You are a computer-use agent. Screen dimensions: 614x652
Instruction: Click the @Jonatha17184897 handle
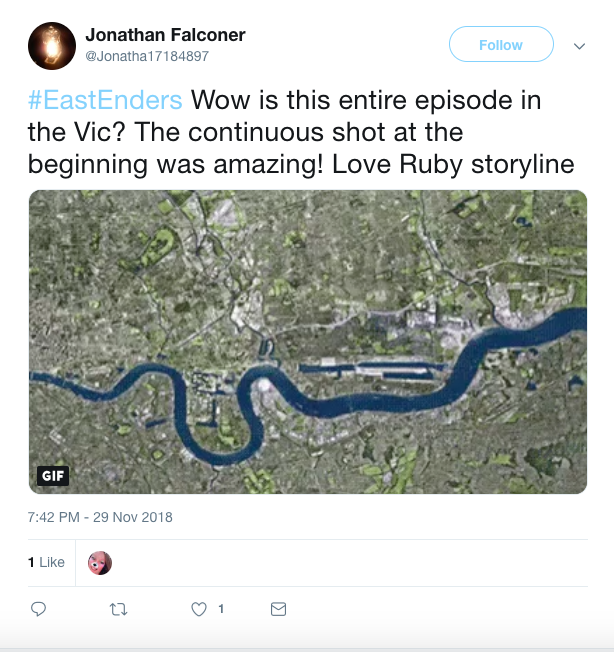pos(147,56)
